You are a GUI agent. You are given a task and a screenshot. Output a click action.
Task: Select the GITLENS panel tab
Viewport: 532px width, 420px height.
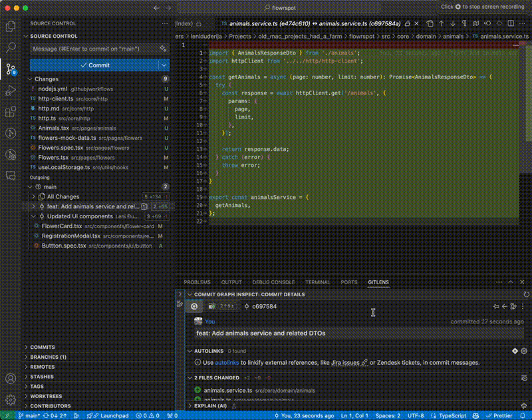[378, 282]
